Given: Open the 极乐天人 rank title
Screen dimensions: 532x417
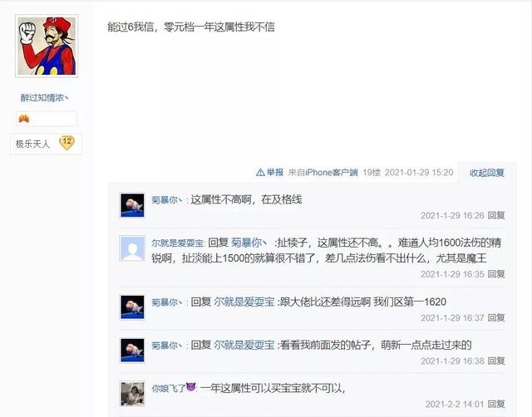Looking at the screenshot, I should pyautogui.click(x=32, y=144).
